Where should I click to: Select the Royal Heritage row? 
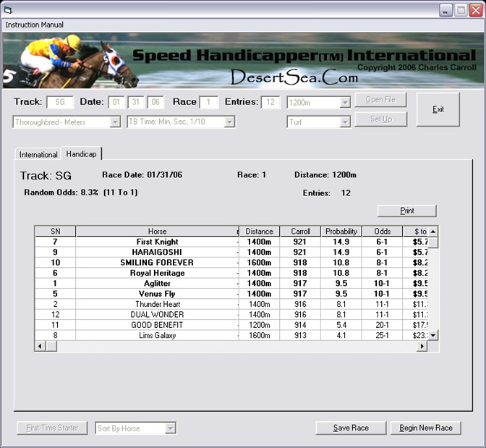231,273
